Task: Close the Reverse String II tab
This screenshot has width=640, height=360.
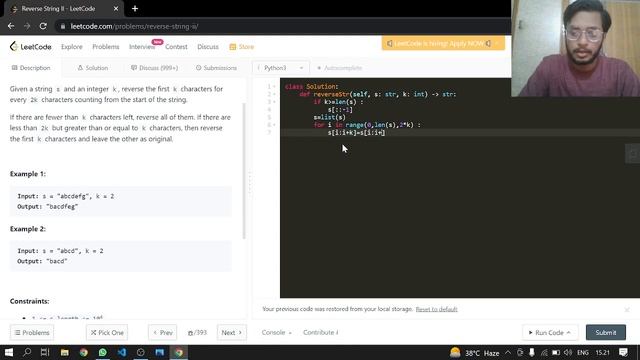Action: [x=116, y=9]
